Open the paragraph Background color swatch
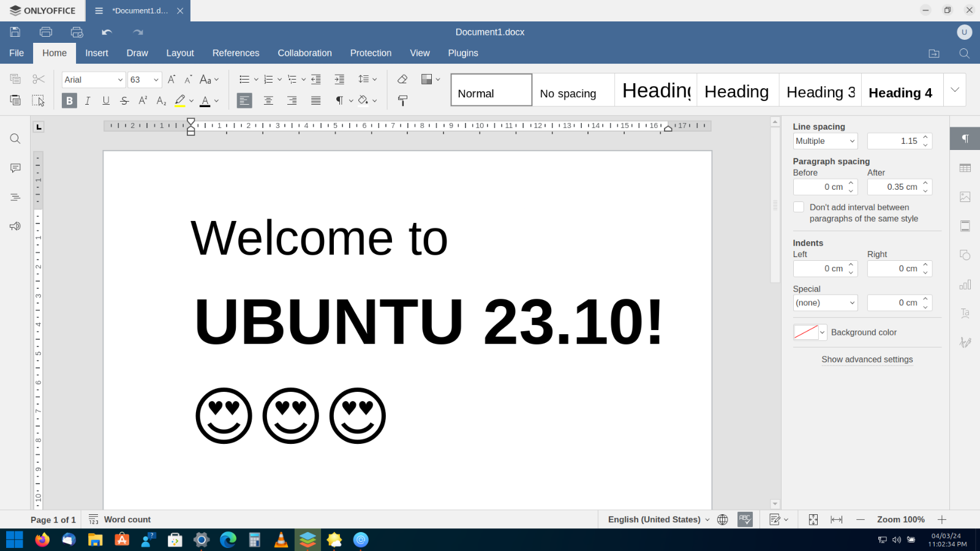The height and width of the screenshot is (551, 980). 810,332
